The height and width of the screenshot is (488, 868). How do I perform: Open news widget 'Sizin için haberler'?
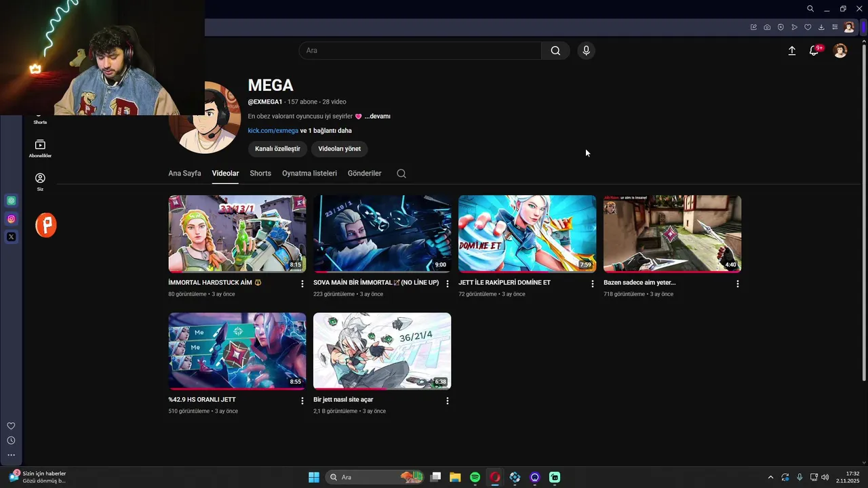[x=38, y=477]
